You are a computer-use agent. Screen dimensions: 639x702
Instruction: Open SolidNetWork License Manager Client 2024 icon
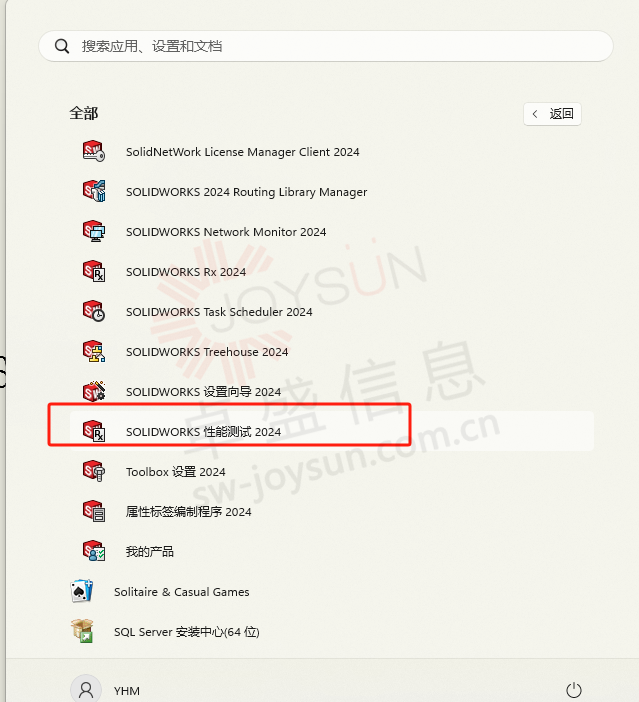coord(94,151)
